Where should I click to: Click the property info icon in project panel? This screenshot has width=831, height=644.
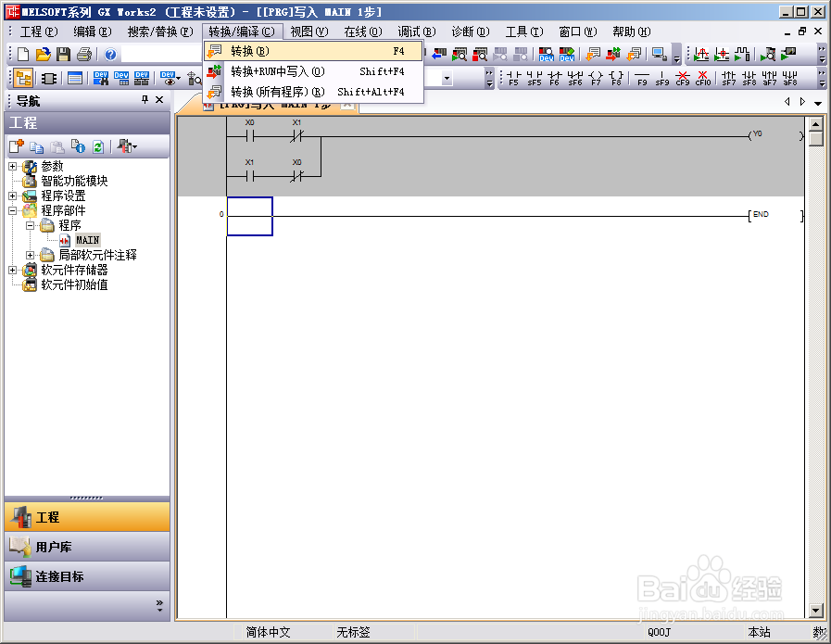click(78, 146)
